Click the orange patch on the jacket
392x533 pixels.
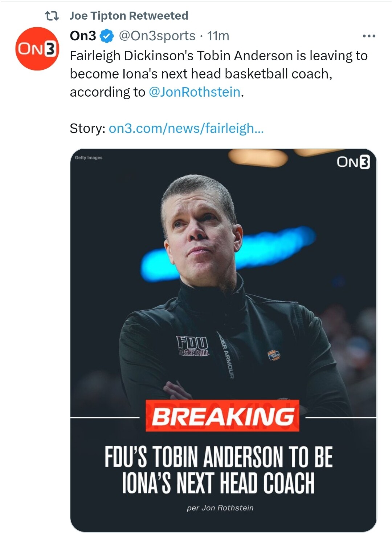tap(274, 355)
